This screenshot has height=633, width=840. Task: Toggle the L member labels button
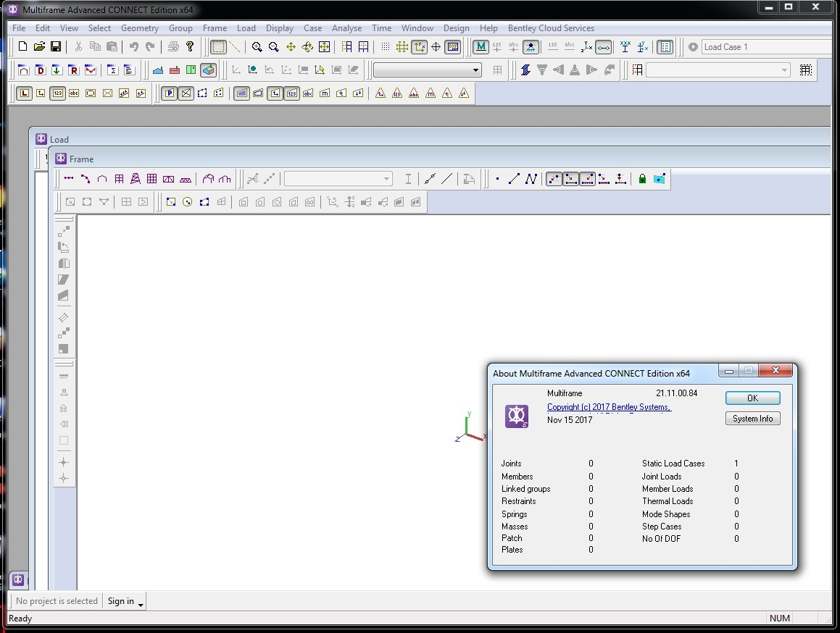[x=24, y=93]
